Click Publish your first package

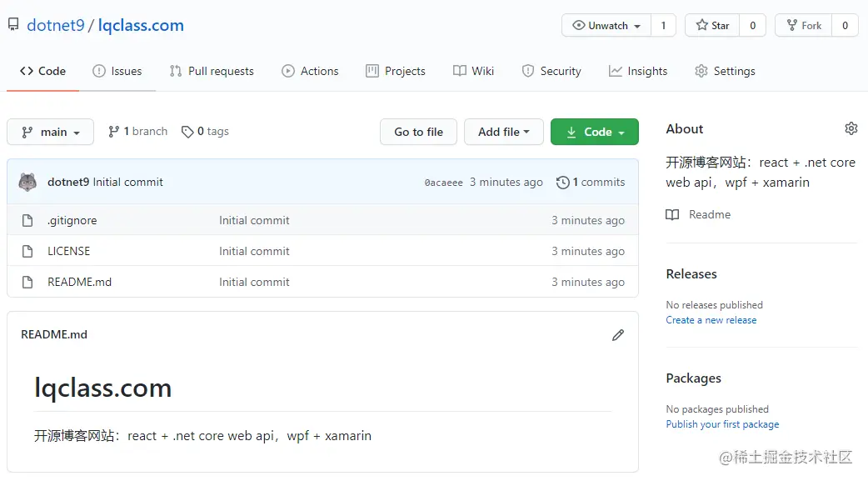722,424
